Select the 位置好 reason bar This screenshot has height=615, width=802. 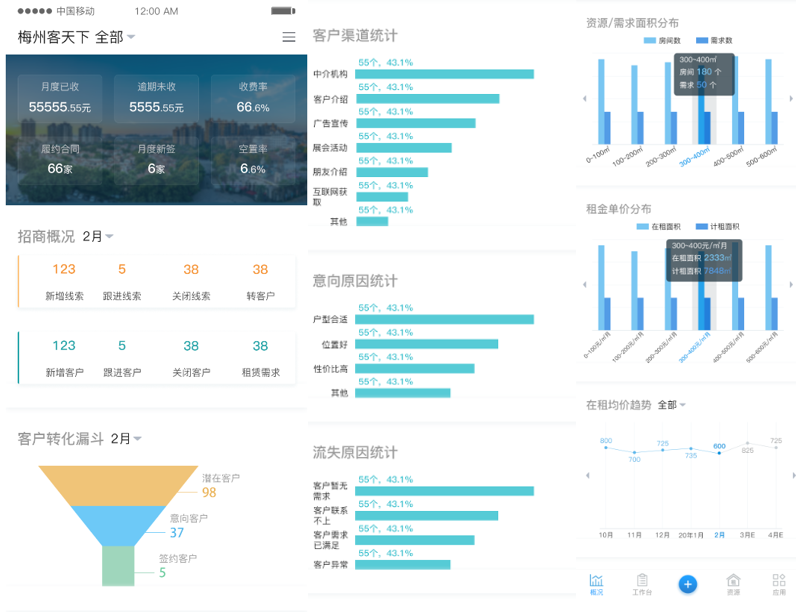coord(427,344)
